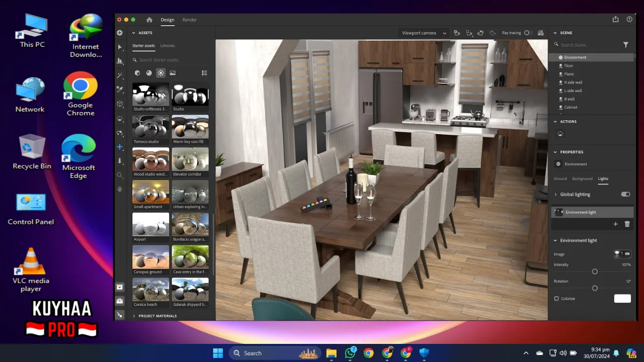Select the Select arrow tool
Viewport: 644px width, 362px height.
[120, 47]
